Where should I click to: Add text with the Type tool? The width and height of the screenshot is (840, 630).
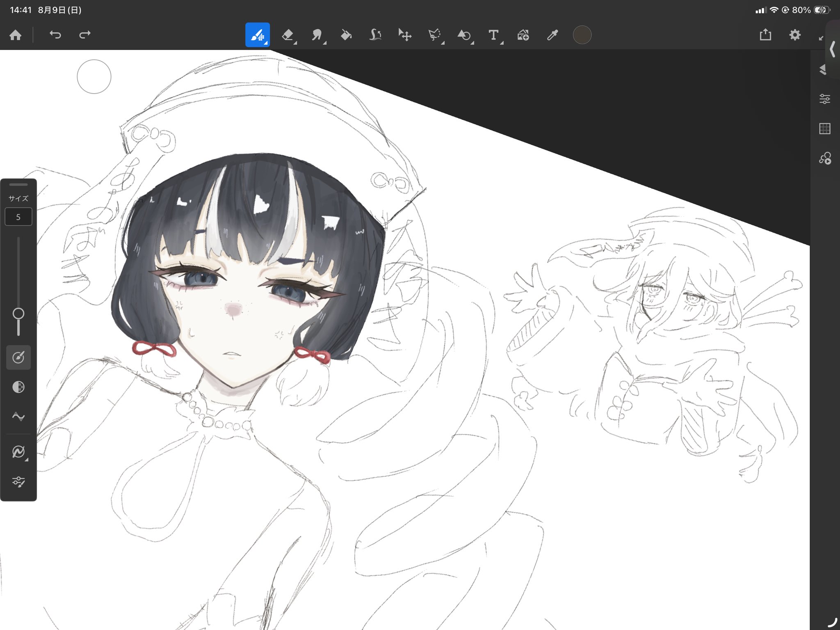(494, 35)
